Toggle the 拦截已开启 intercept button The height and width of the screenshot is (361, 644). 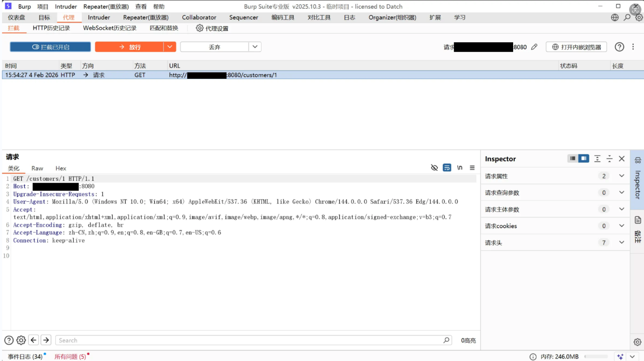pos(50,47)
